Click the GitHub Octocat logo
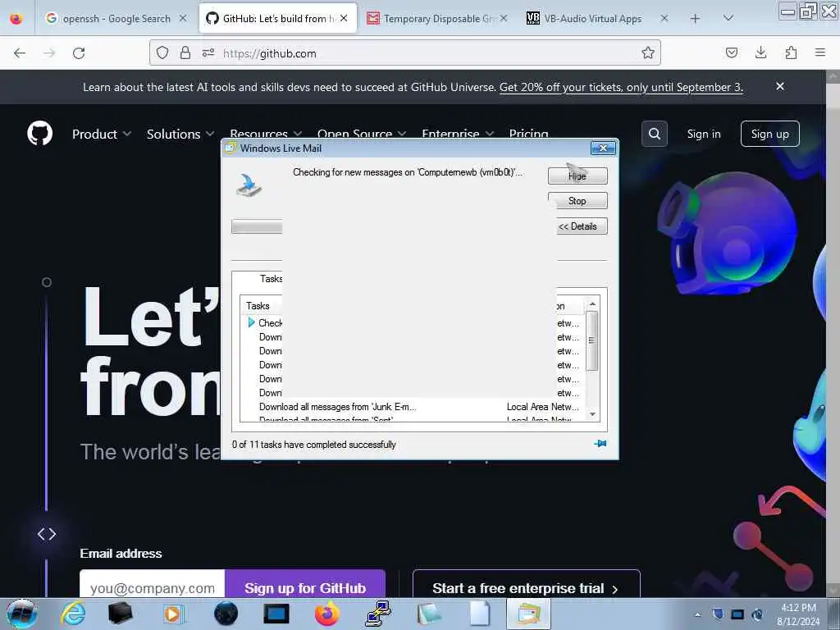This screenshot has width=840, height=630. 39,134
